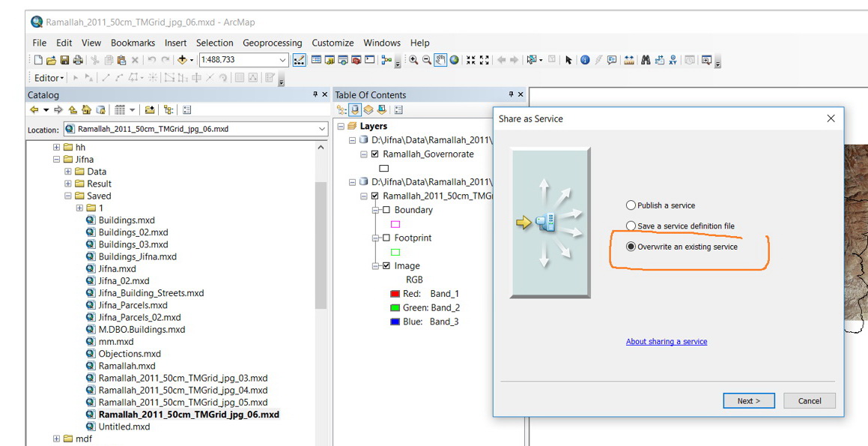Toggle the Ramallah_Governorate layer checkbox
Viewport: 868px width, 446px height.
(x=374, y=154)
